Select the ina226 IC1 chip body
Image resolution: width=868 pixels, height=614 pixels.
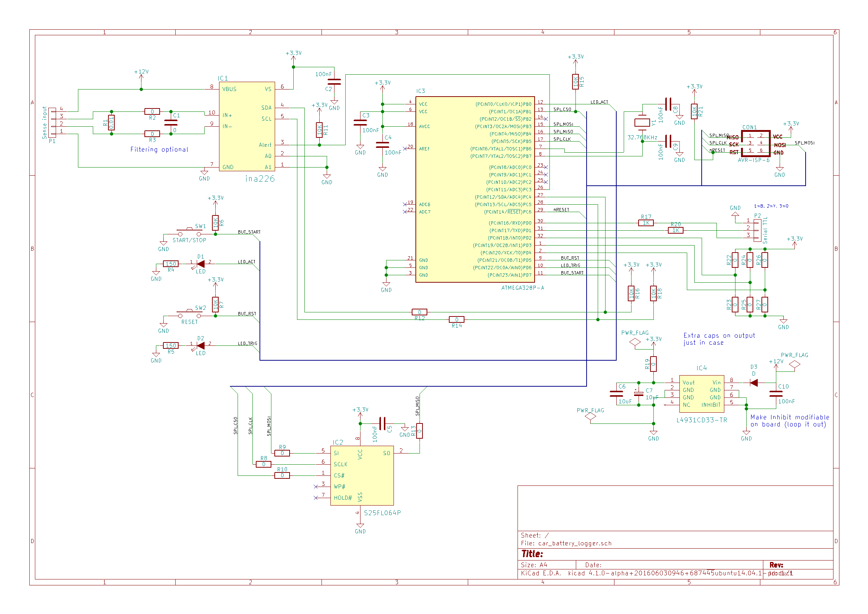point(247,126)
